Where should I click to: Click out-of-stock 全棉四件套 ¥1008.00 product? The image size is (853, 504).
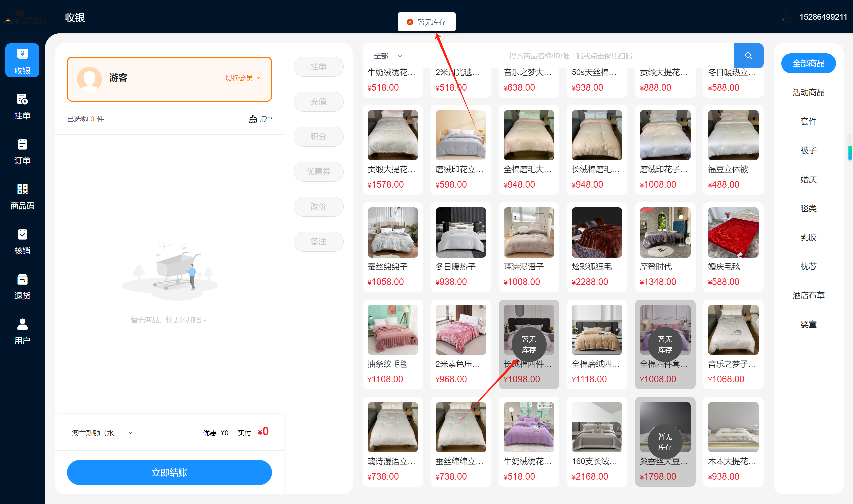pos(665,344)
